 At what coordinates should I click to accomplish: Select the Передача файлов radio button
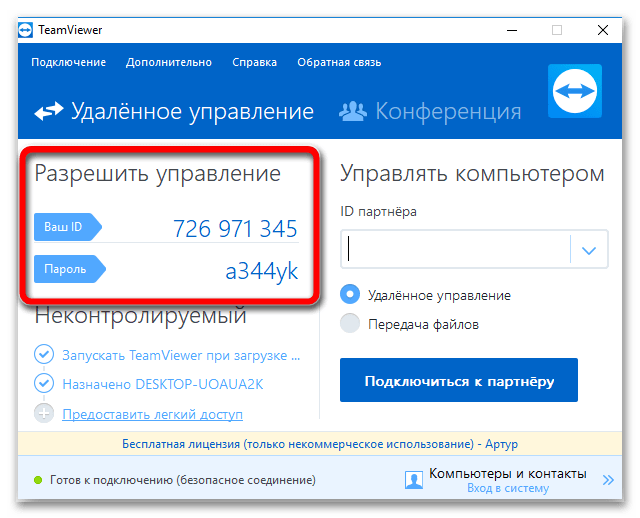click(350, 323)
